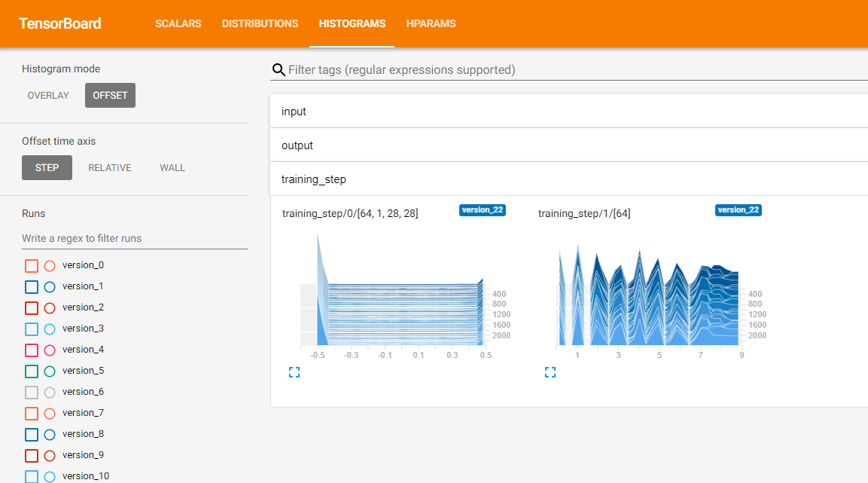Click the version_9 run label
This screenshot has width=868, height=483.
(83, 455)
